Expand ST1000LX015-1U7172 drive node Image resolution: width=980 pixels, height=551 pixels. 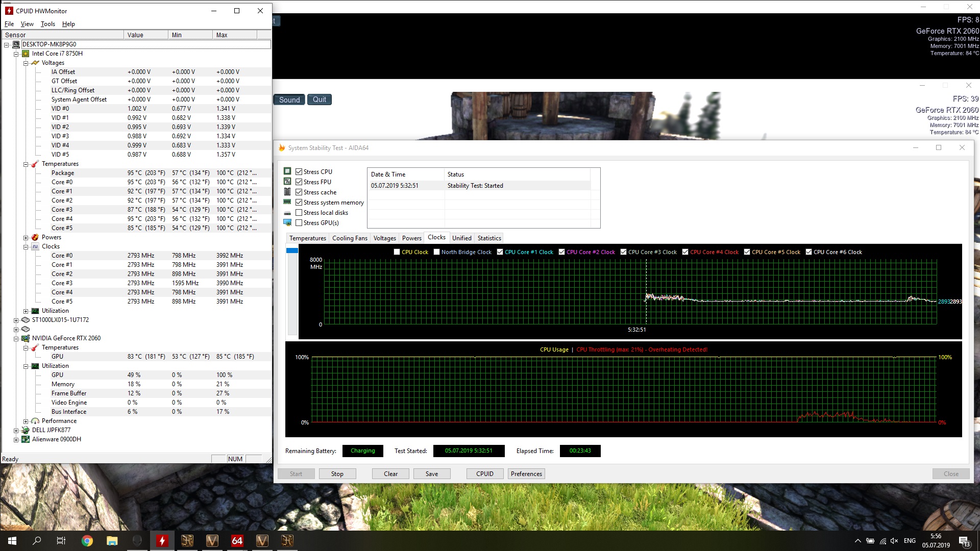tap(16, 320)
